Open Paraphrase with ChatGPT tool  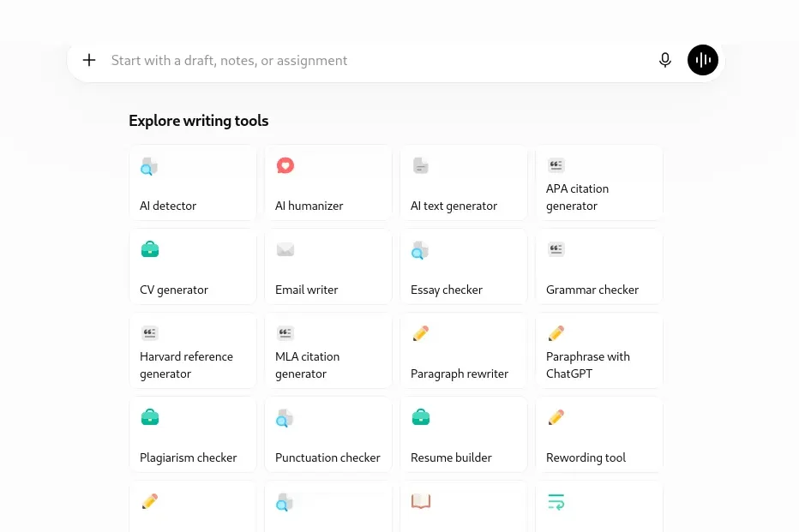click(599, 350)
